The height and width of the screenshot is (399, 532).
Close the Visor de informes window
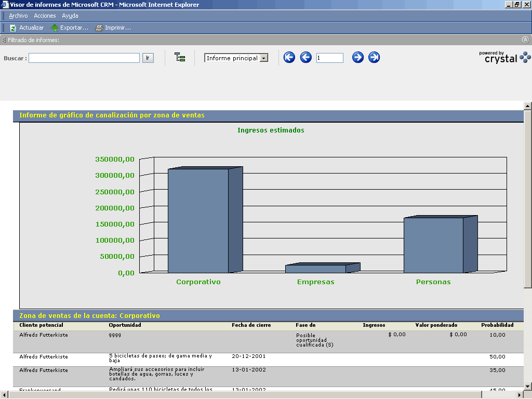click(526, 4)
